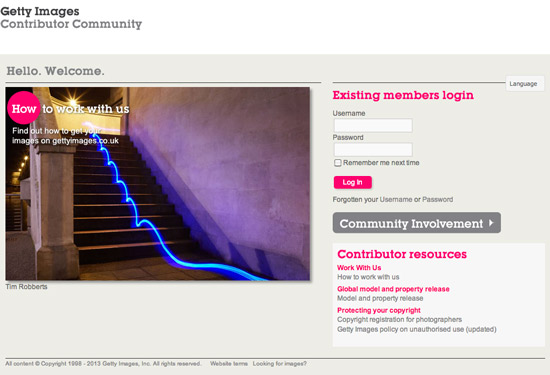
Task: Open How to work with us link
Action: [x=368, y=277]
